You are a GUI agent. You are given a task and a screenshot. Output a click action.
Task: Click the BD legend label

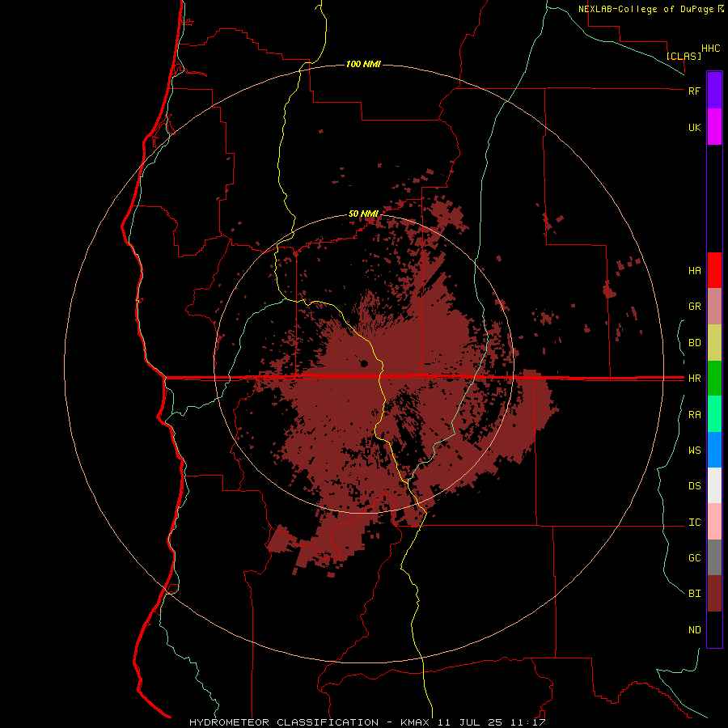pyautogui.click(x=694, y=343)
